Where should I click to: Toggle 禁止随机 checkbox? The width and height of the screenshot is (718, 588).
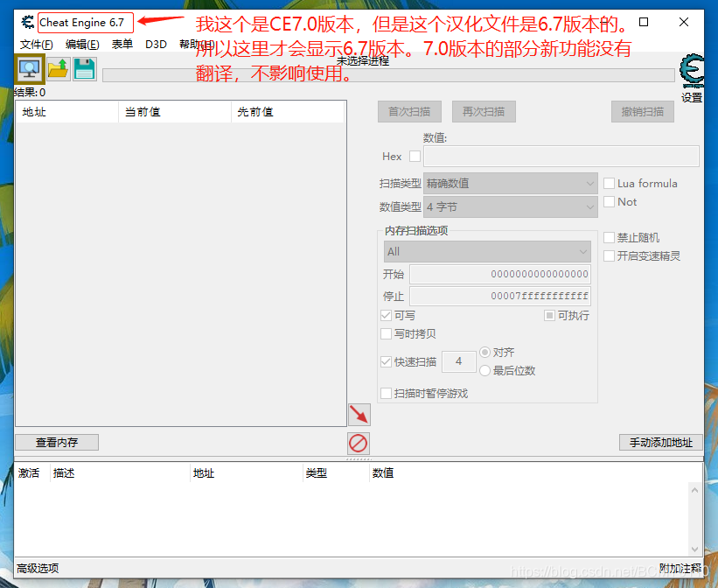point(609,237)
